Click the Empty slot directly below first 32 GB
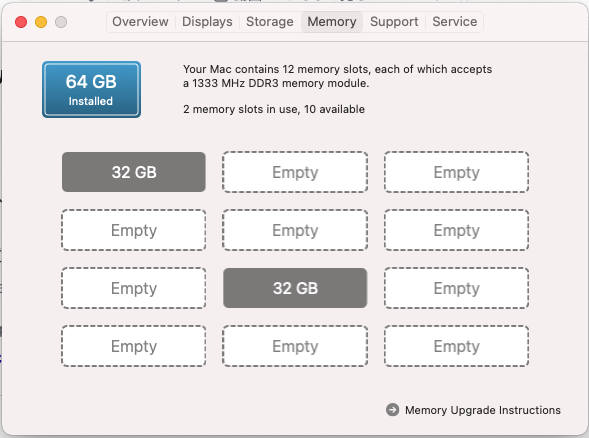The image size is (589, 438). coord(134,230)
